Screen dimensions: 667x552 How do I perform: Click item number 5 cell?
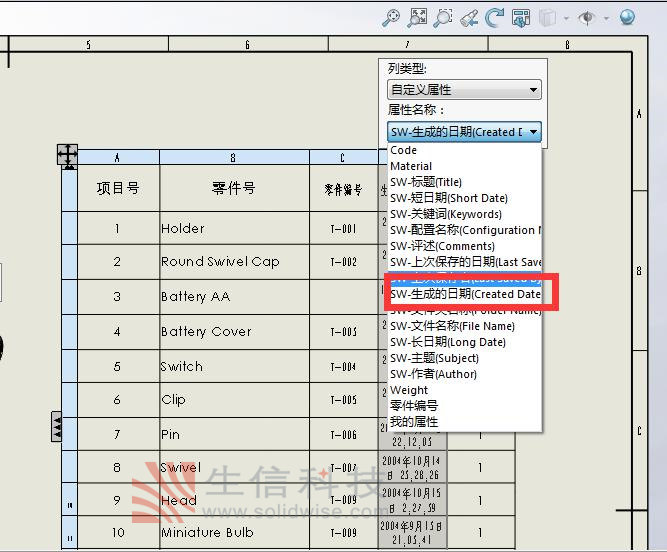pyautogui.click(x=118, y=366)
